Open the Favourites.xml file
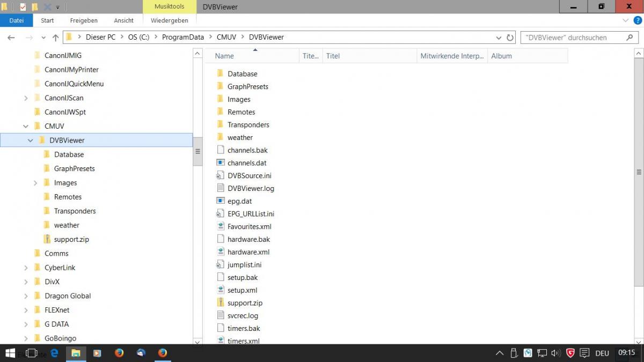 point(249,227)
